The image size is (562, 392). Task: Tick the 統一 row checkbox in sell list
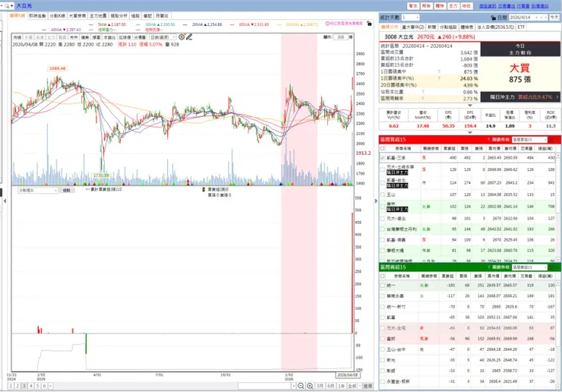click(383, 286)
